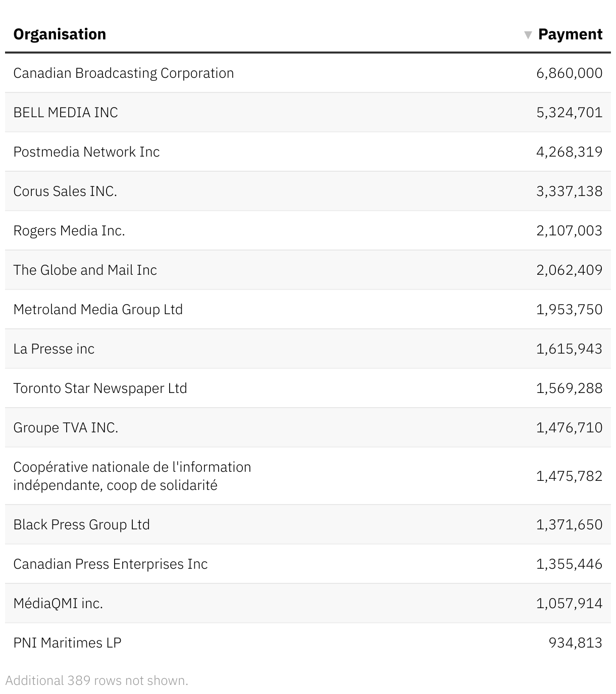This screenshot has width=616, height=694.
Task: Select the Postmedia Network Inc entry
Action: tap(86, 152)
